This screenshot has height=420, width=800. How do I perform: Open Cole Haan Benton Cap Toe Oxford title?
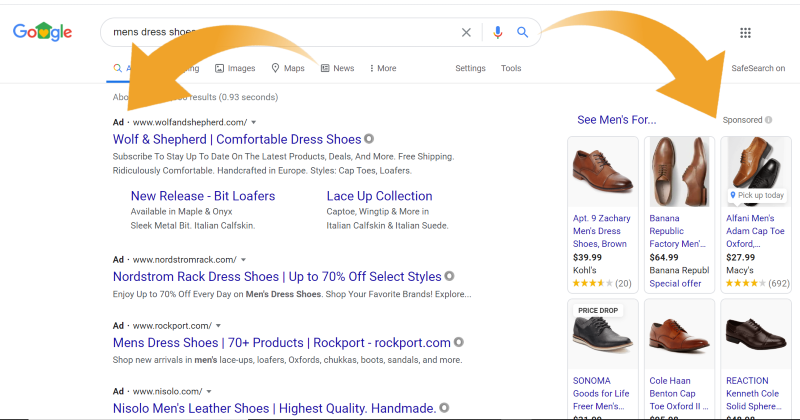point(679,393)
